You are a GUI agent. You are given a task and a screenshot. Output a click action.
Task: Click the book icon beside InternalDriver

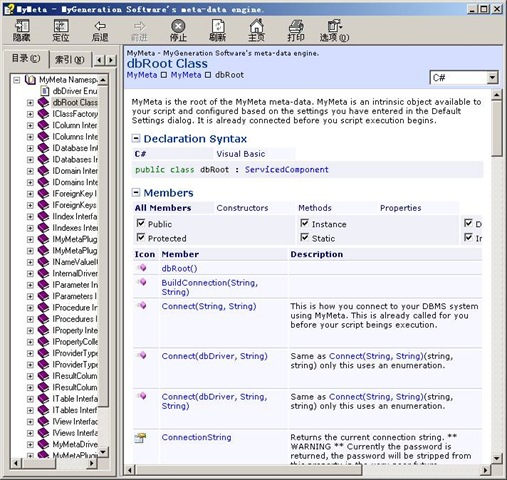[x=43, y=273]
